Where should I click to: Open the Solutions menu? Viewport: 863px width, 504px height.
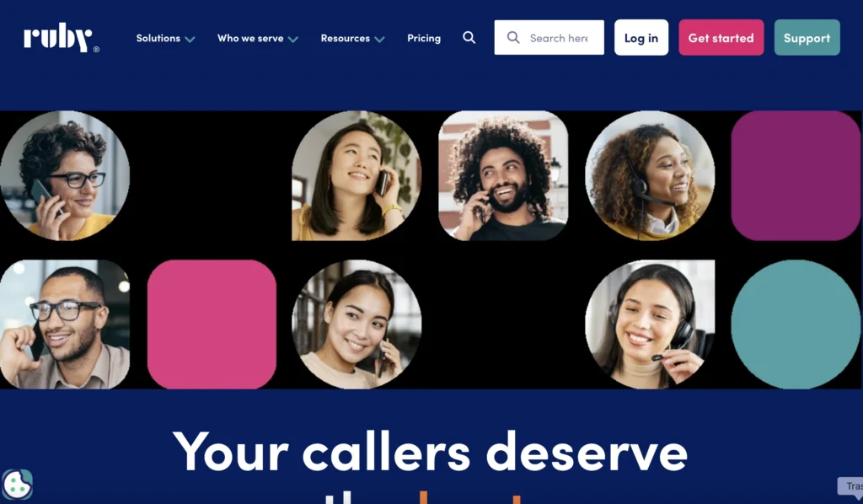158,38
